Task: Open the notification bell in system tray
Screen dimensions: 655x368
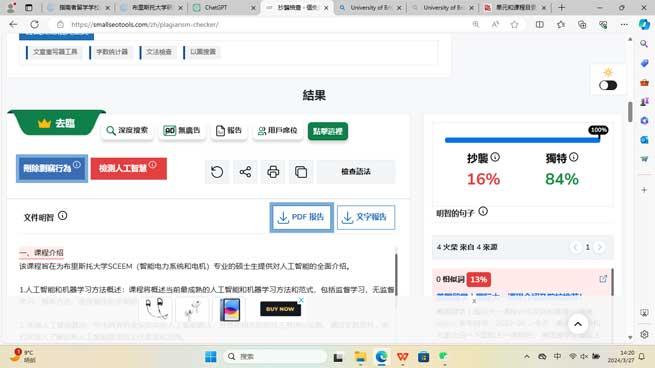Action: [x=642, y=357]
